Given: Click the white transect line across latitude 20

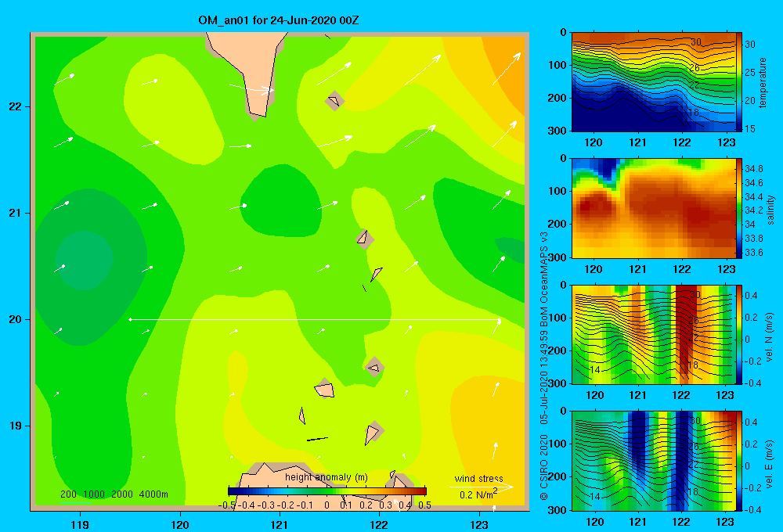Looking at the screenshot, I should (315, 319).
